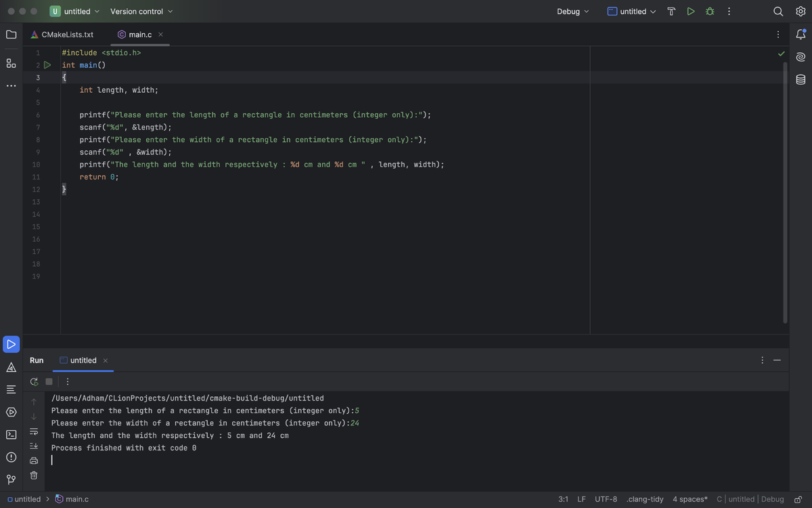Rerun the untitled program
Screen dimensions: 812x508
pyautogui.click(x=34, y=381)
